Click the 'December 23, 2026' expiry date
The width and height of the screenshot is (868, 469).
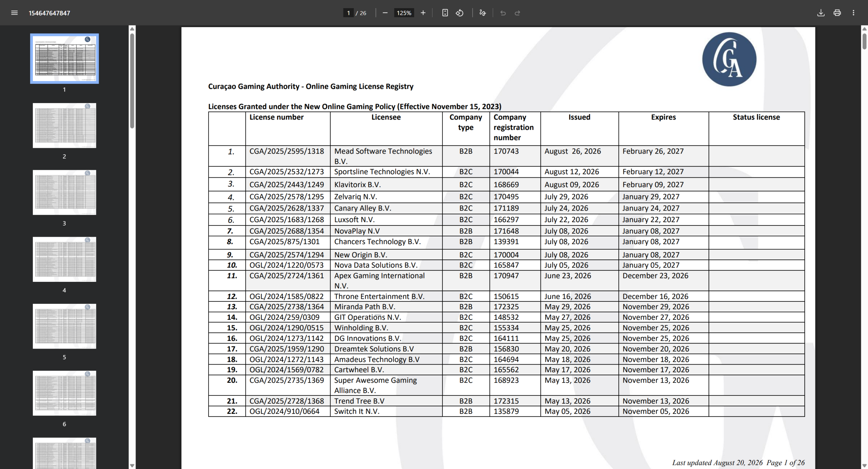[x=655, y=276]
